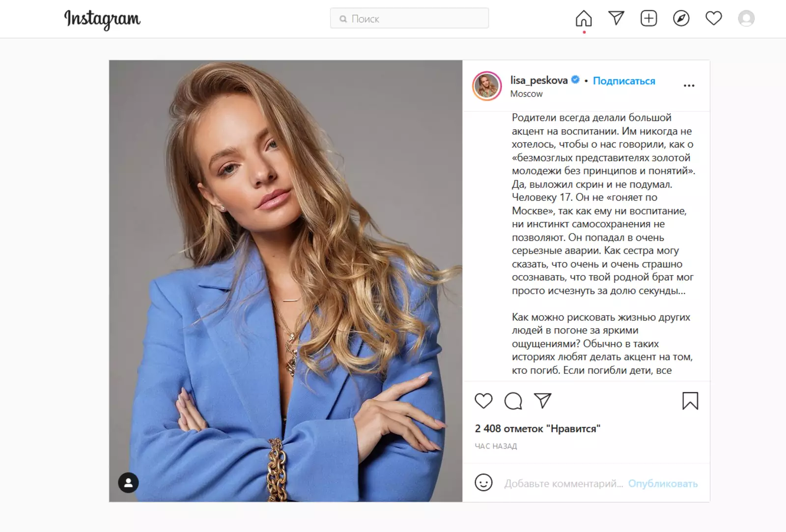This screenshot has width=786, height=532.
Task: Go to the Instagram home feed icon
Action: coord(584,19)
